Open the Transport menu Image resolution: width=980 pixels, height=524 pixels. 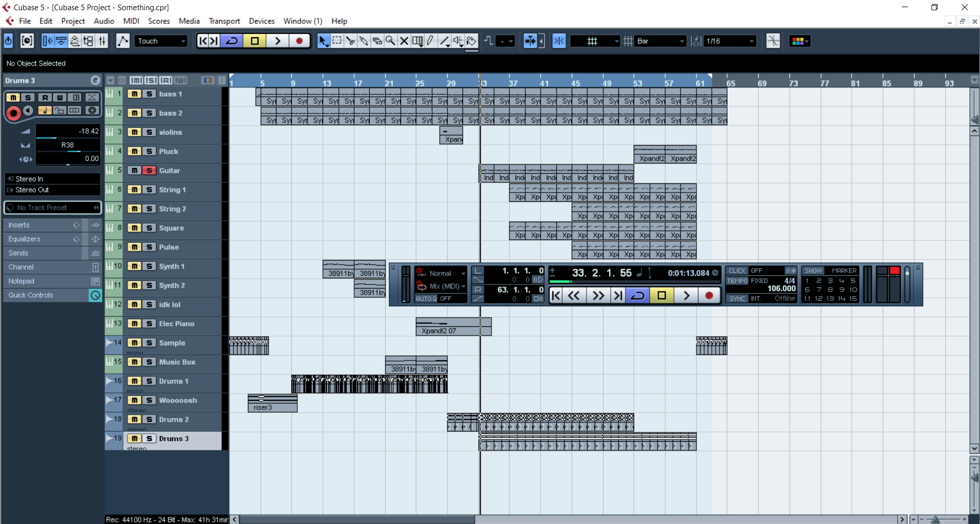pyautogui.click(x=224, y=21)
